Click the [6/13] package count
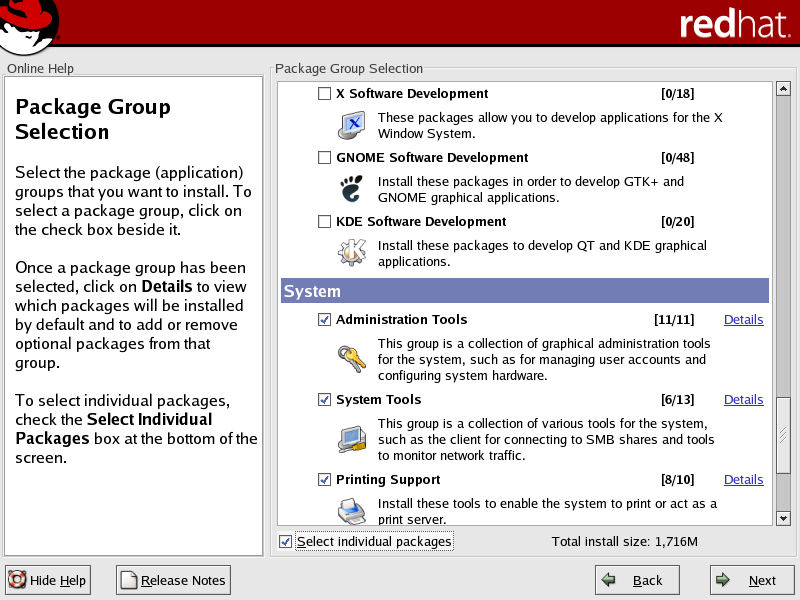Screen dimensions: 800x600 pyautogui.click(x=678, y=399)
